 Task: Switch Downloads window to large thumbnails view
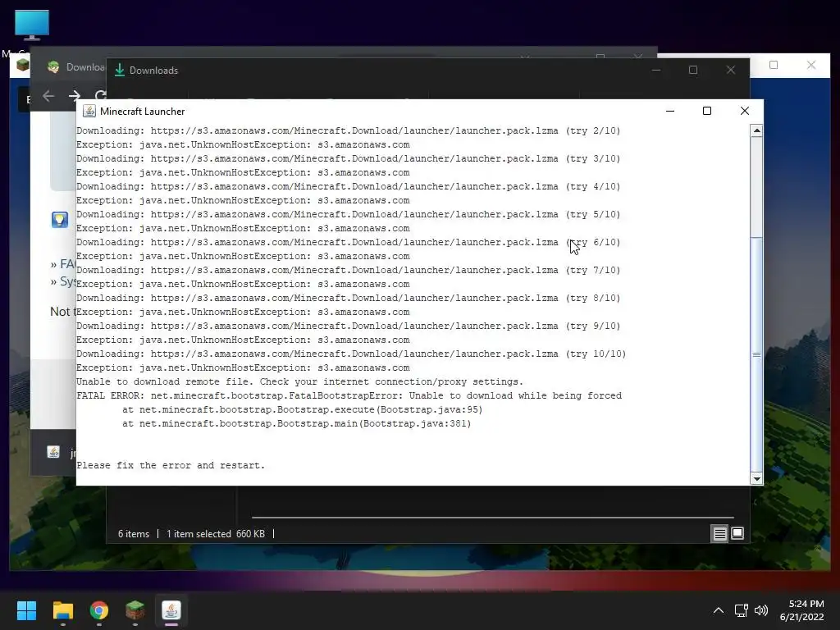[737, 533]
